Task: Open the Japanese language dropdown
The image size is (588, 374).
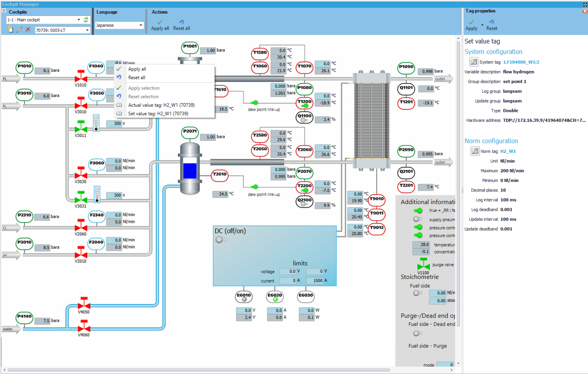Action: coord(141,25)
